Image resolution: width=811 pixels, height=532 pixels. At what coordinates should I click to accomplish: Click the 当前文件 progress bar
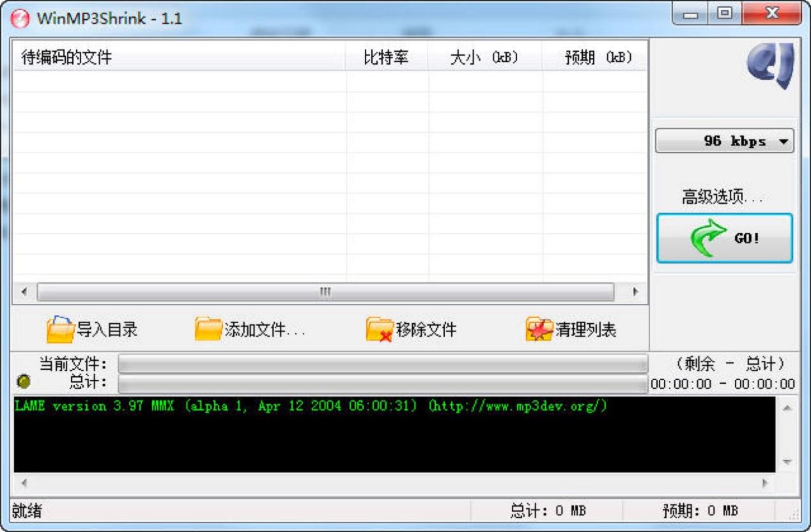point(380,363)
